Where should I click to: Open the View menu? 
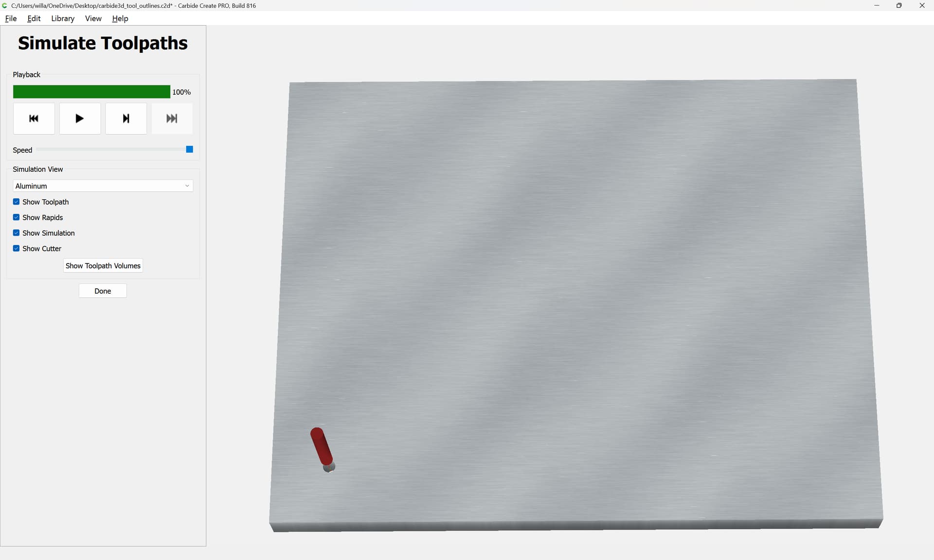(93, 18)
